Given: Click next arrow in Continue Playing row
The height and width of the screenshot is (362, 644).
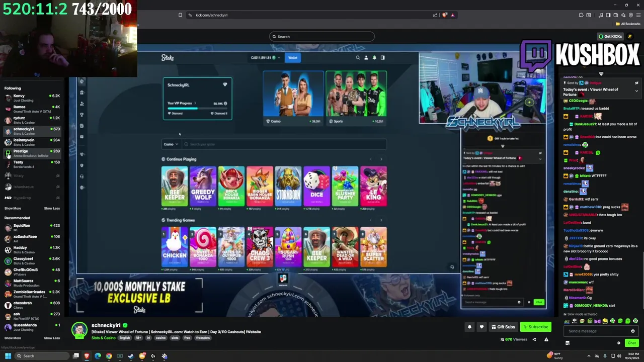Looking at the screenshot, I should point(381,159).
